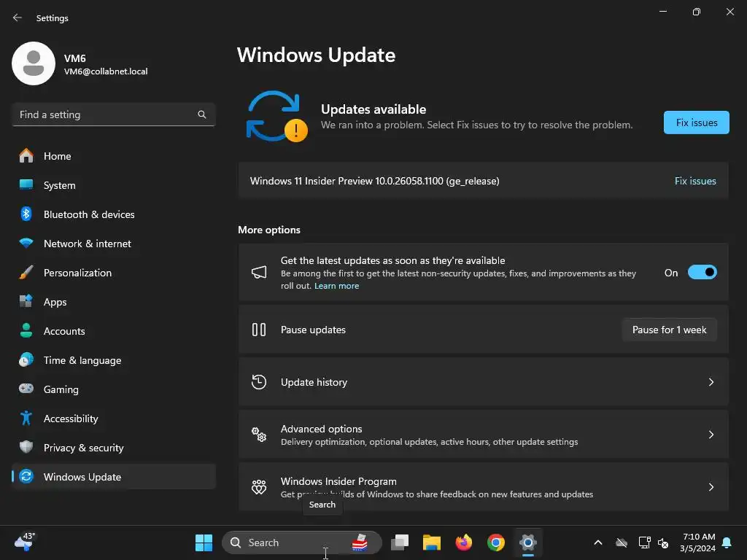747x560 pixels.
Task: Click the magnifier icon in Find a setting
Action: click(x=202, y=114)
